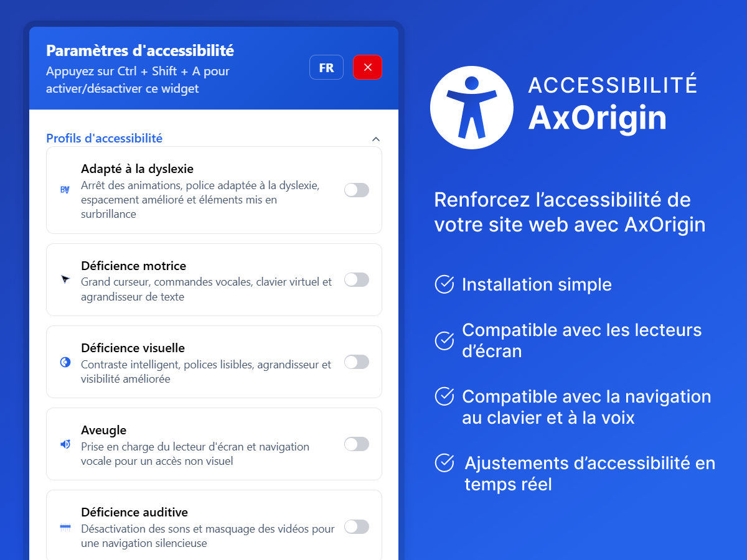Screen dimensions: 747x560
Task: Open the FR language selector
Action: (x=326, y=67)
